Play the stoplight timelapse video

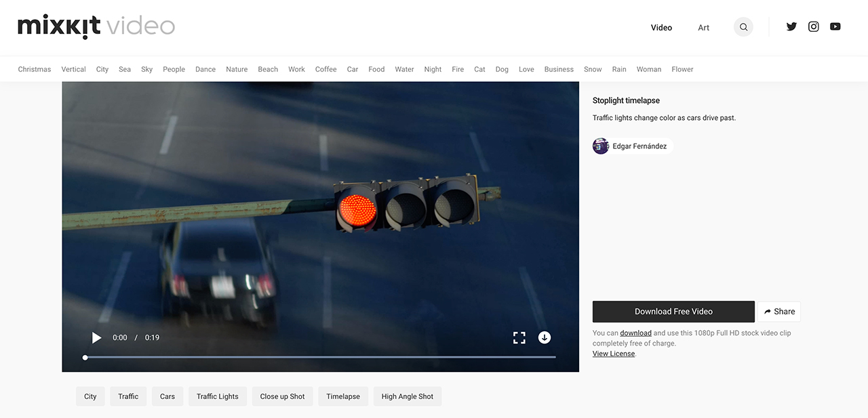[96, 337]
